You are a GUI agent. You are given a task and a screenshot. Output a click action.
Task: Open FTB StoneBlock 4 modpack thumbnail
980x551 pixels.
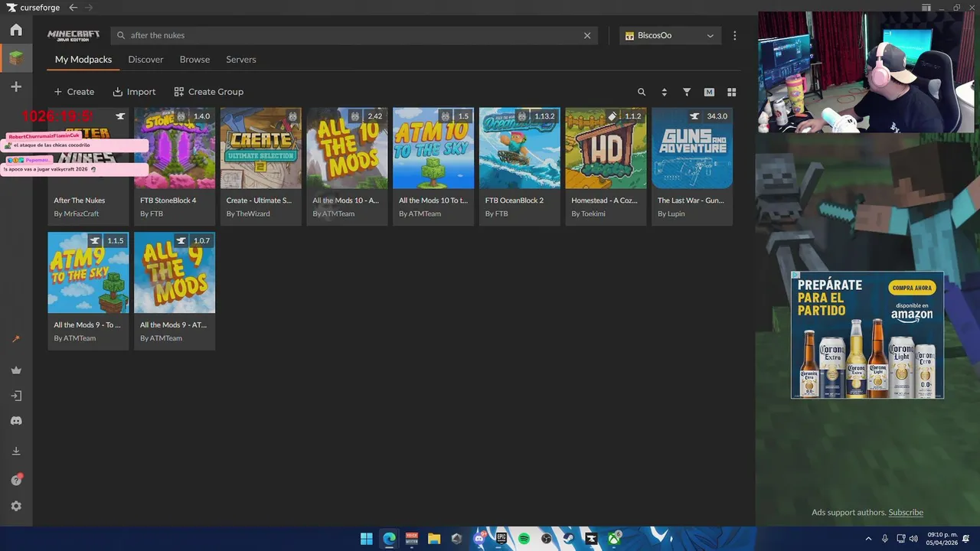point(175,148)
